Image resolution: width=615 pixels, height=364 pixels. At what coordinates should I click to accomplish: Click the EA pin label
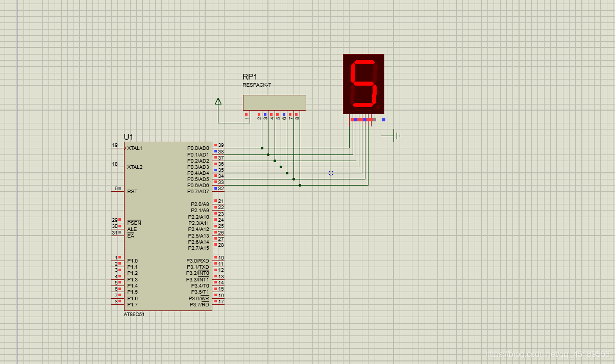[x=131, y=236]
